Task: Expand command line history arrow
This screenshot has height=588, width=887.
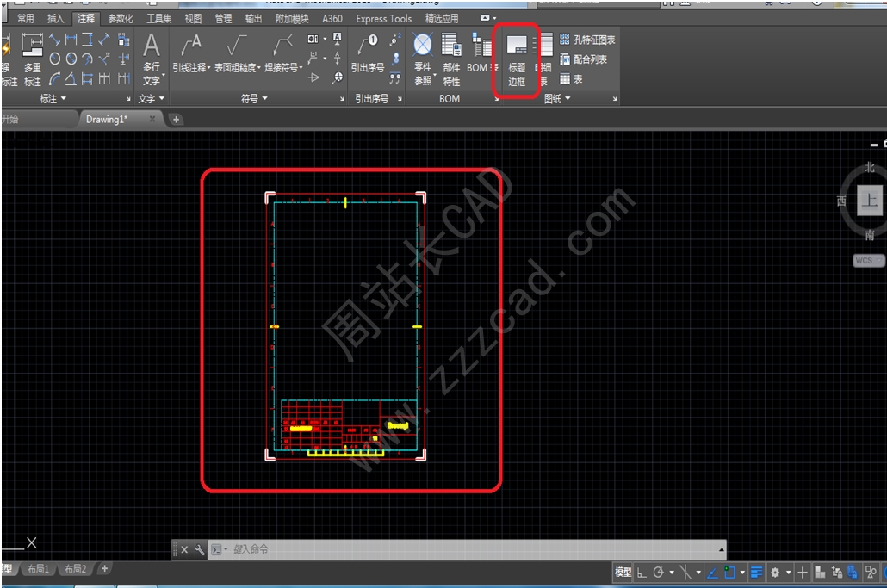Action: 722,549
